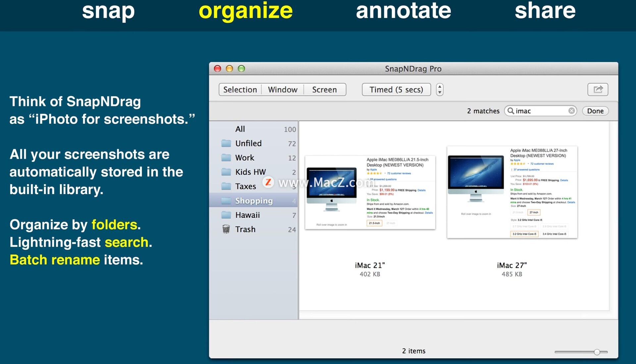Minimize the SnapNDrag Pro window

[229, 69]
